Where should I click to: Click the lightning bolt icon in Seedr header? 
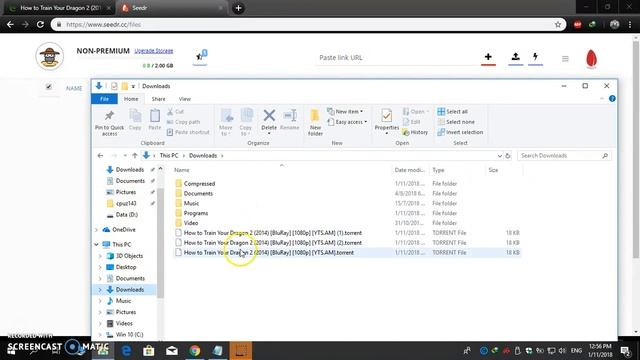pos(535,57)
